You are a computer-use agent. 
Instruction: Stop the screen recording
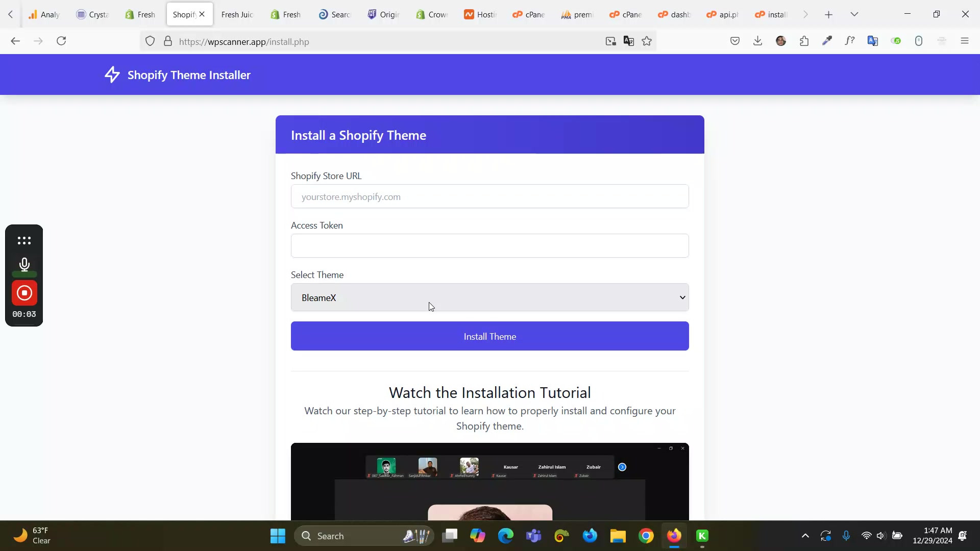[24, 293]
